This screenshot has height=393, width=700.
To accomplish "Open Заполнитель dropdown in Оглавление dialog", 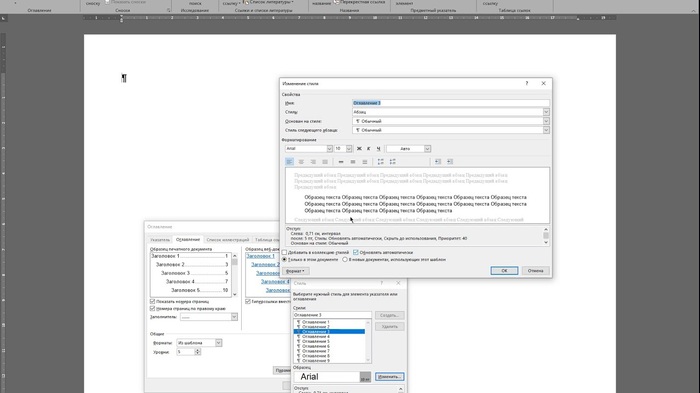I will [x=234, y=317].
